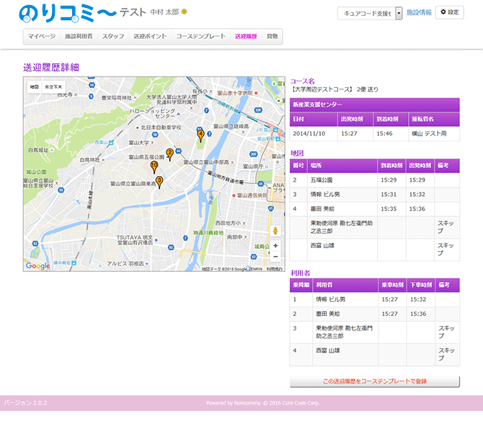Click the Google logo on map
The height and width of the screenshot is (448, 483).
pos(37,265)
